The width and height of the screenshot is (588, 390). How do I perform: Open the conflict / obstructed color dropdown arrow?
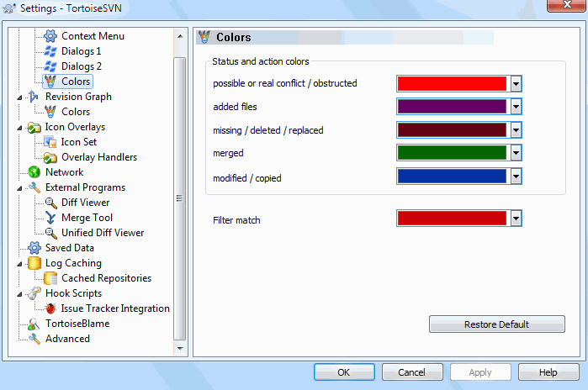point(516,83)
